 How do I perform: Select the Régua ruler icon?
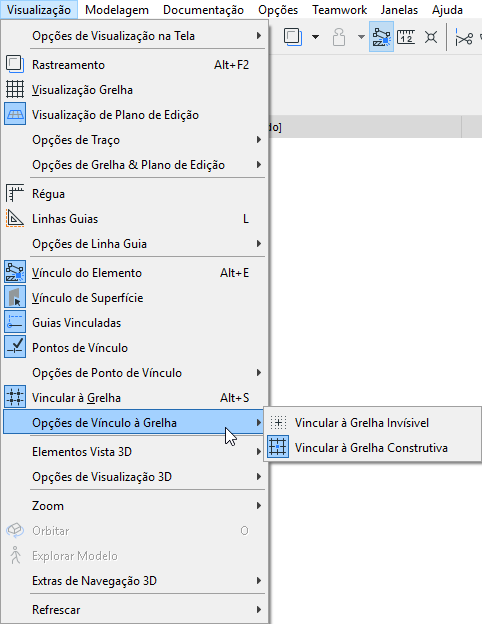15,194
